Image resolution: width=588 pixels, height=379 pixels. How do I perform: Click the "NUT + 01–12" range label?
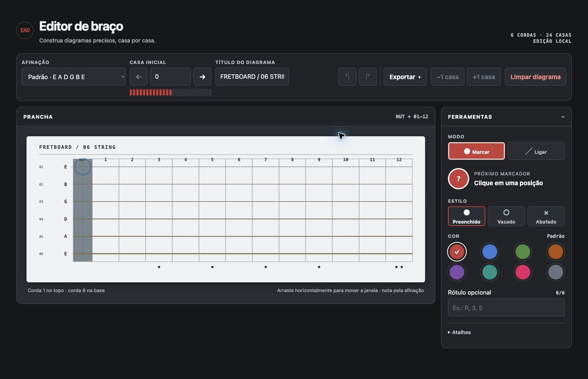[412, 117]
